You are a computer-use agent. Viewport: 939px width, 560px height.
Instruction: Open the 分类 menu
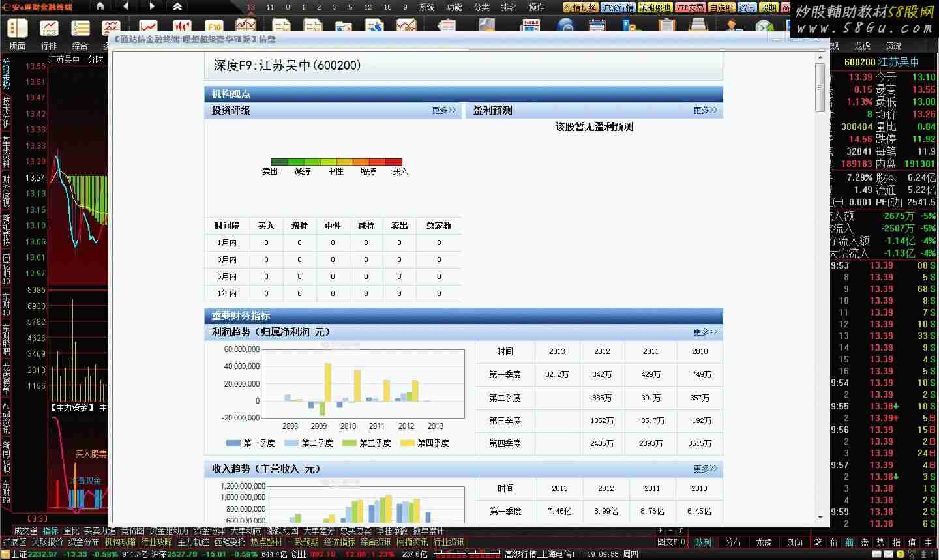(x=482, y=7)
